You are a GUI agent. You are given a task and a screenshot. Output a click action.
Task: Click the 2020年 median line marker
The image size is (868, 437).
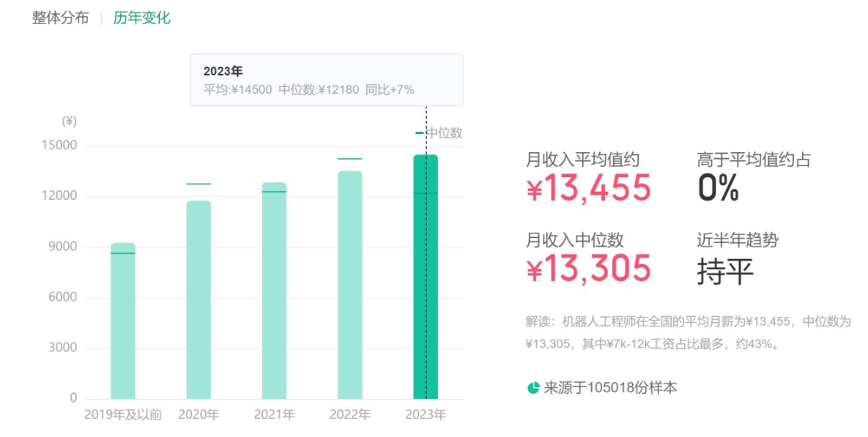199,184
